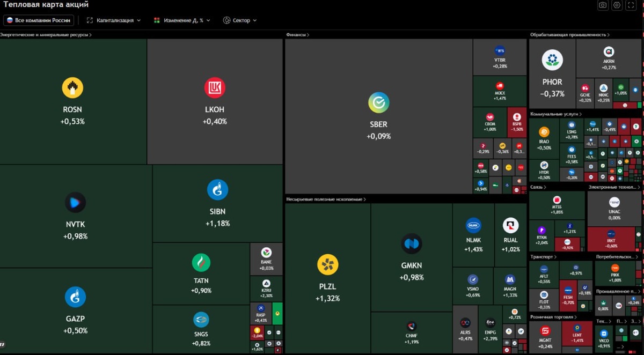644x355 pixels.
Task: Open the Транспорт sector header
Action: tap(543, 257)
